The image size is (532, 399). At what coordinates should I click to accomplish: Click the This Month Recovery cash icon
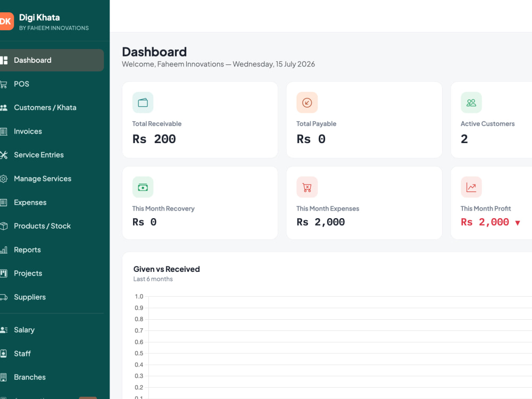(x=143, y=187)
